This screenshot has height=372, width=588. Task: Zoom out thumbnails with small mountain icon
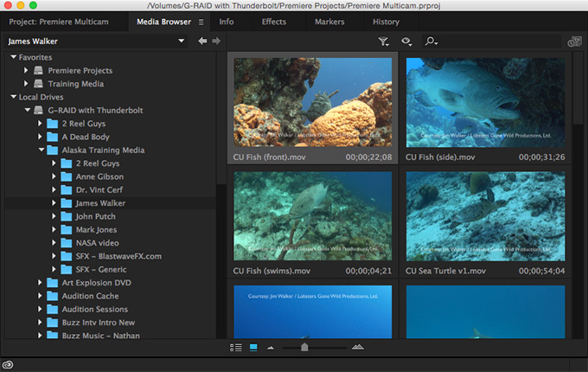tap(271, 348)
